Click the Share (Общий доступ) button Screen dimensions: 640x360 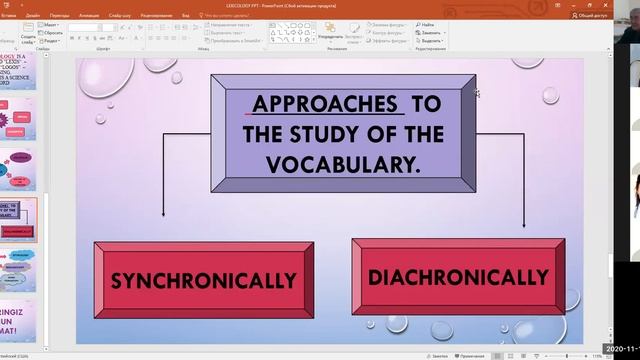click(590, 16)
